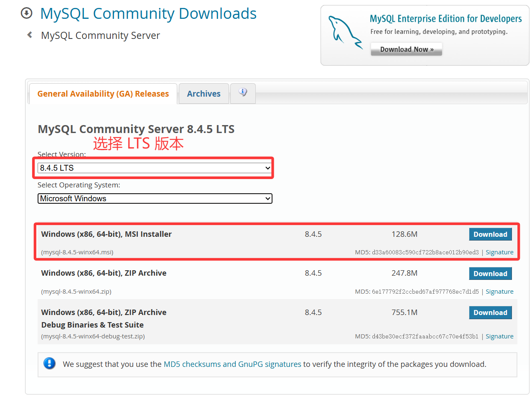Click the filename (mysql-8.4.5-winx64.msi)

pyautogui.click(x=77, y=252)
